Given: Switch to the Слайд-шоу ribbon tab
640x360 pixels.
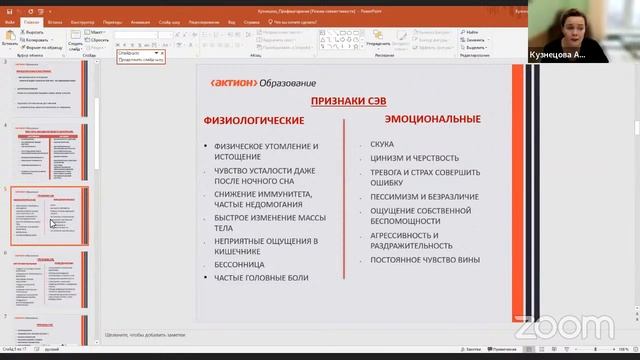Looking at the screenshot, I should pyautogui.click(x=169, y=22).
